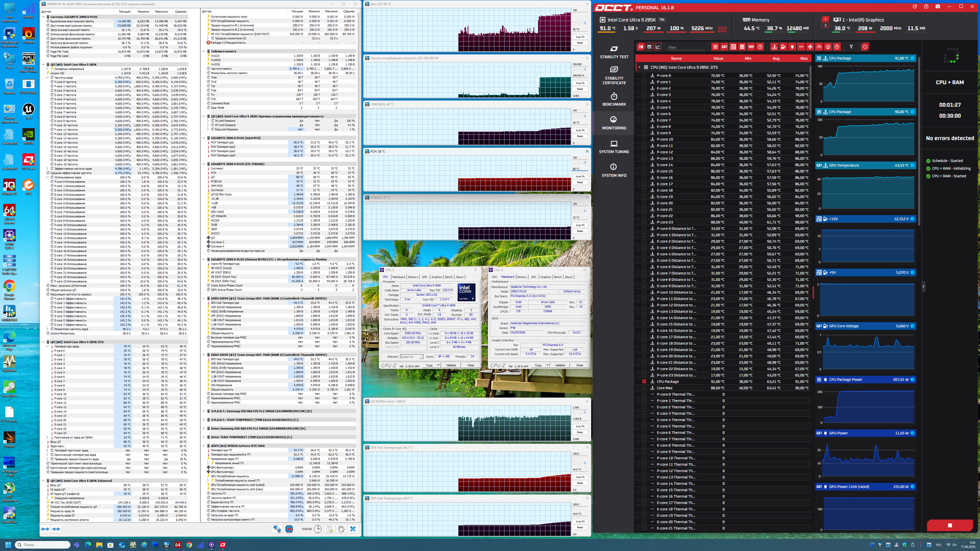Open OCCT System Tuning section

(614, 147)
